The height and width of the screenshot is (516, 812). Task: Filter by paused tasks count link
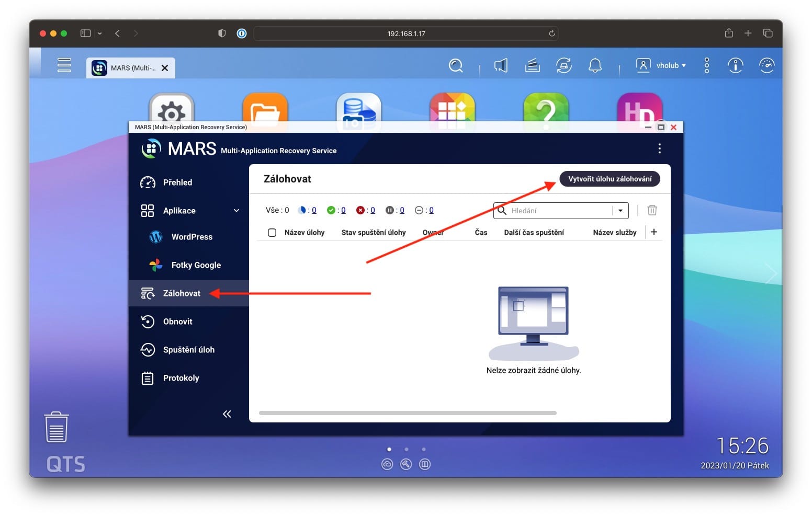402,210
